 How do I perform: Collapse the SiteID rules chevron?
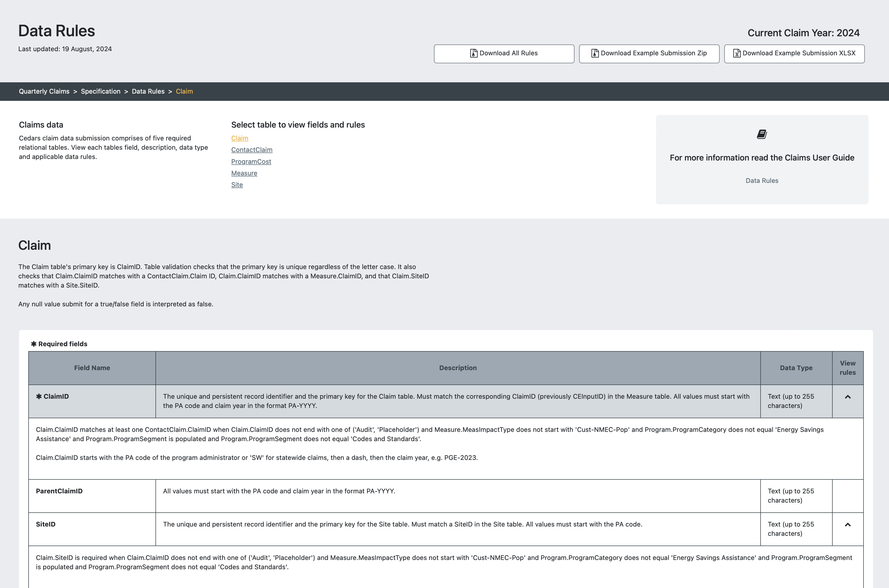point(847,525)
